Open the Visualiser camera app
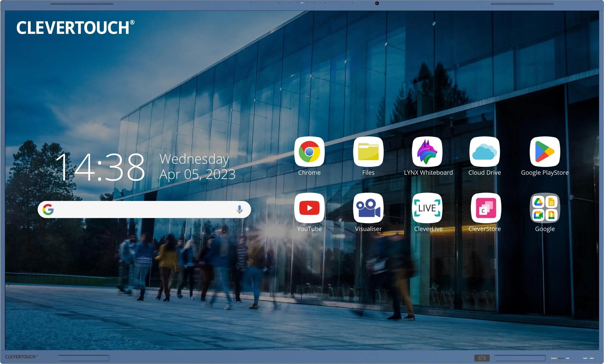Viewport: 604px width, 364px height. click(x=368, y=208)
